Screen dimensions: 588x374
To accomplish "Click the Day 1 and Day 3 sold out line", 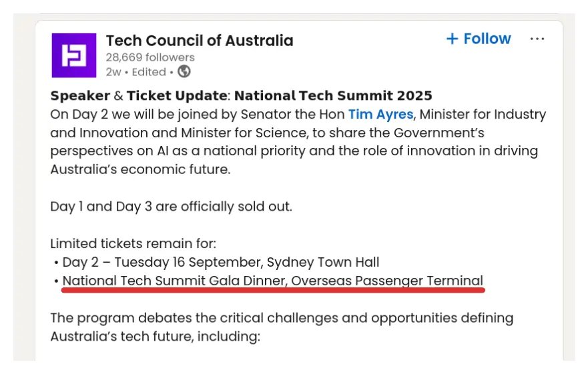I will click(171, 206).
